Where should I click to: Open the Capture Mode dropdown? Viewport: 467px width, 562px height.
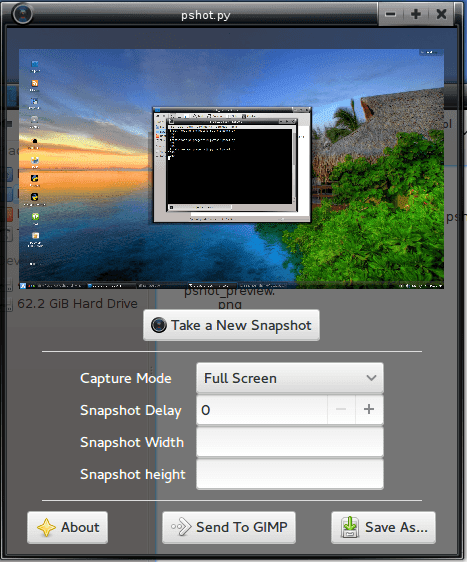tap(290, 378)
